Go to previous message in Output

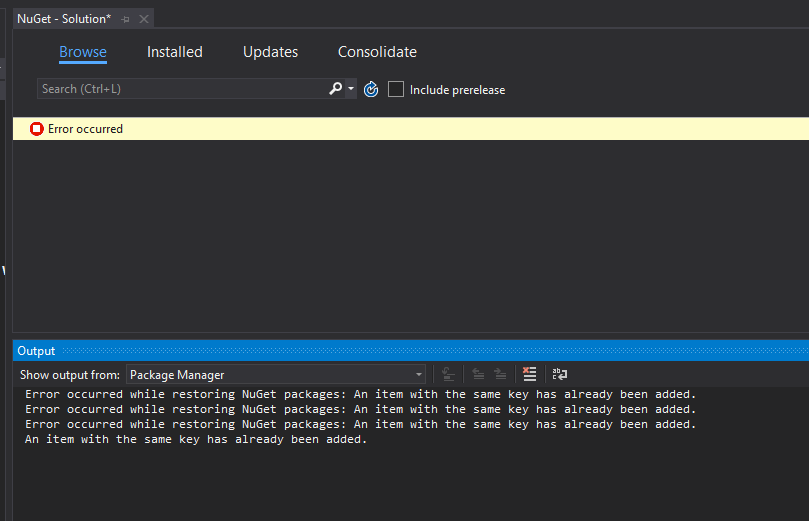pyautogui.click(x=478, y=374)
